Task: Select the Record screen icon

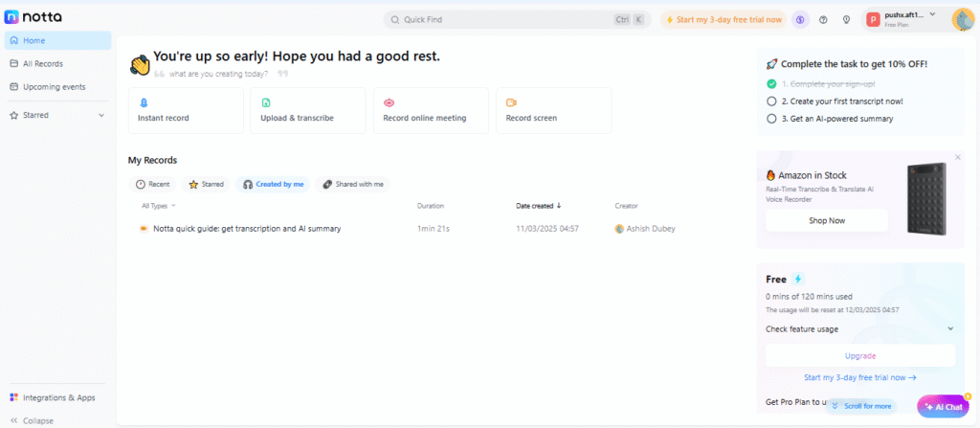Action: (x=511, y=102)
